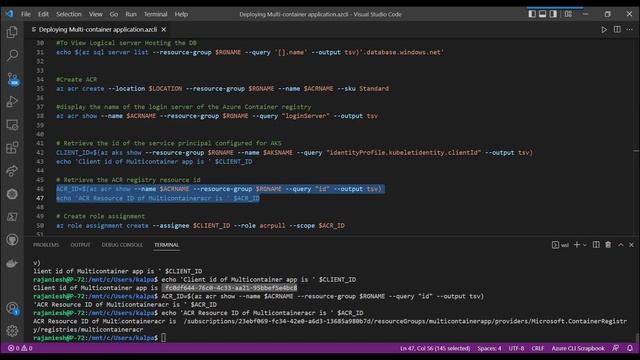Switch to the Debug Console tab
Viewport: 640px width, 360px height.
pos(122,245)
